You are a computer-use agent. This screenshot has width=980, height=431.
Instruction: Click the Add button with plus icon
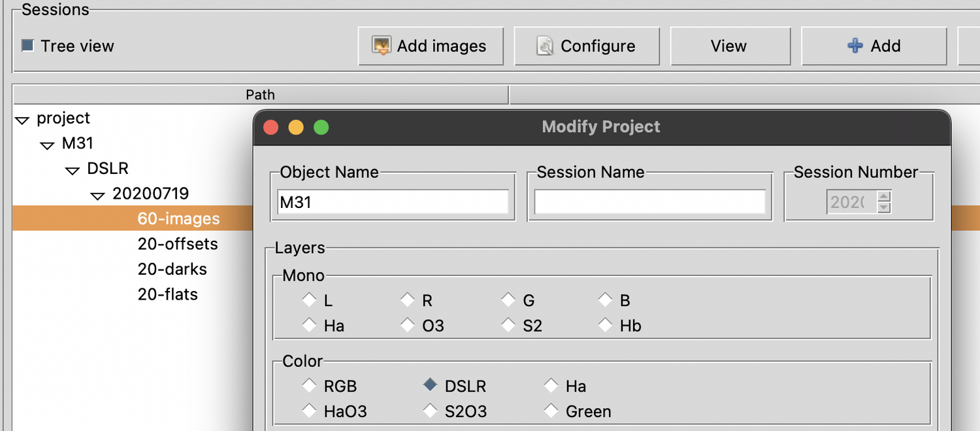click(x=874, y=46)
